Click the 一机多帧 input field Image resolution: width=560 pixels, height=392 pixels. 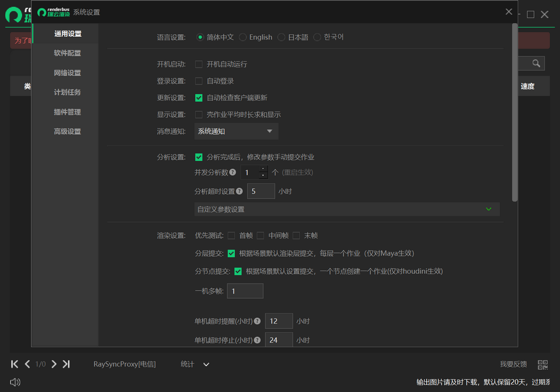[245, 291]
